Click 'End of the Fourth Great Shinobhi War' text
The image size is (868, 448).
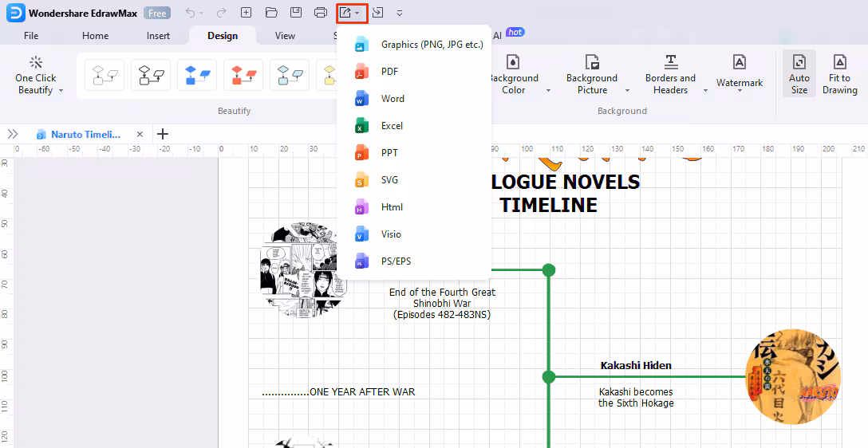point(442,297)
